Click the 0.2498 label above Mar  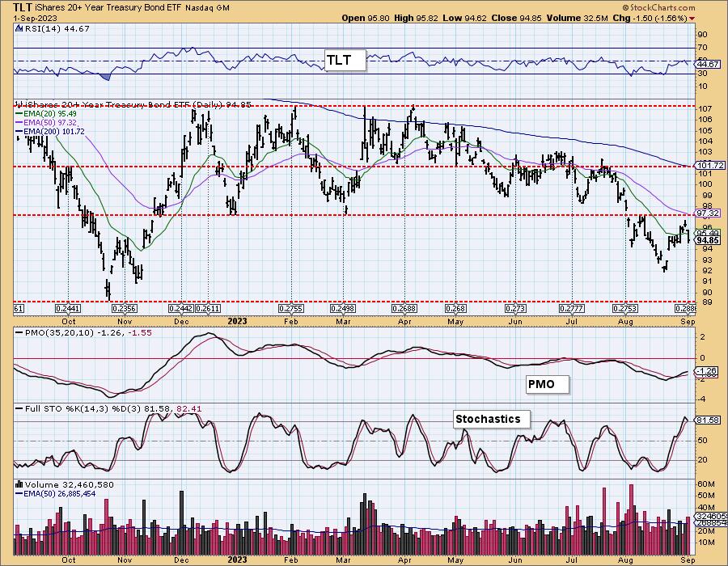(343, 309)
